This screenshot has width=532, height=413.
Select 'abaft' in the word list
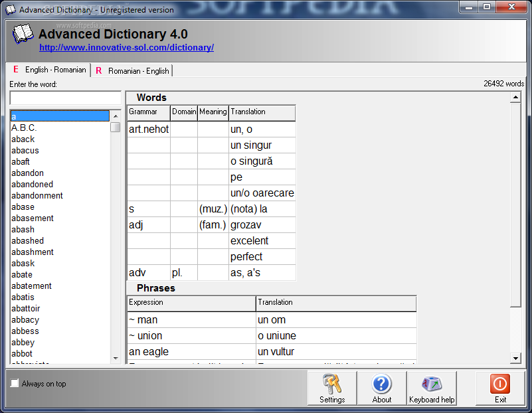[60, 162]
